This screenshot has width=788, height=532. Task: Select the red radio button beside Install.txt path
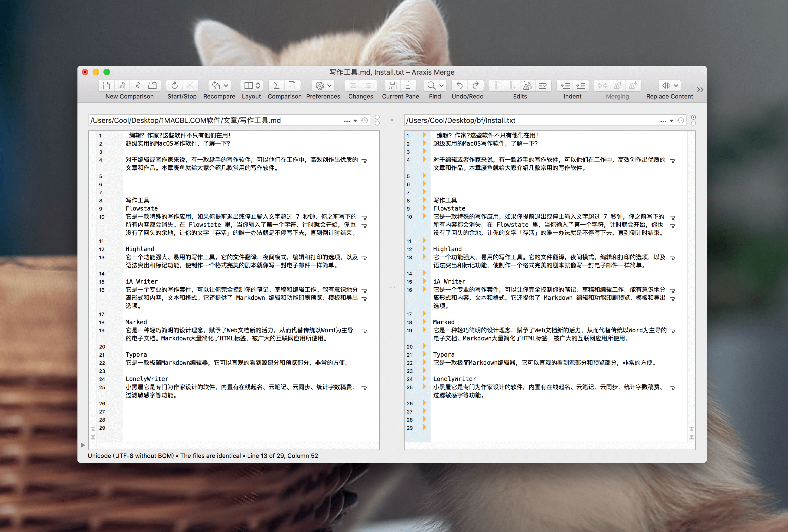[693, 117]
